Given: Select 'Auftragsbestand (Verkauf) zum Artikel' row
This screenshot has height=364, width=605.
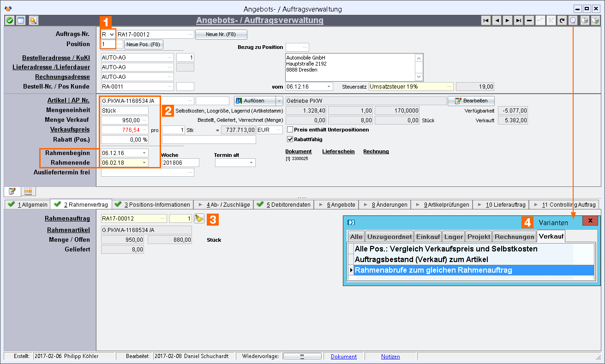Looking at the screenshot, I should [x=474, y=260].
